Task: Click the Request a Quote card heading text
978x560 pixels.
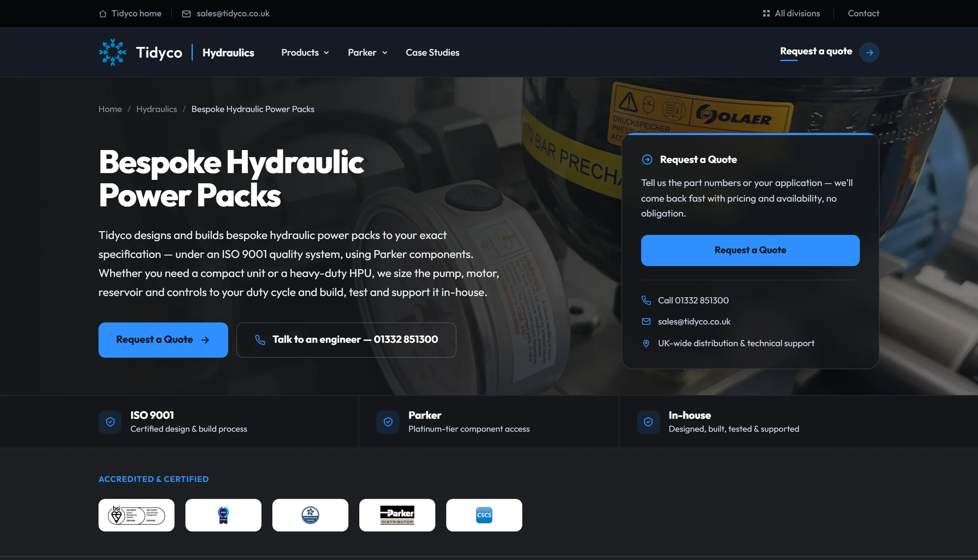Action: (x=698, y=160)
